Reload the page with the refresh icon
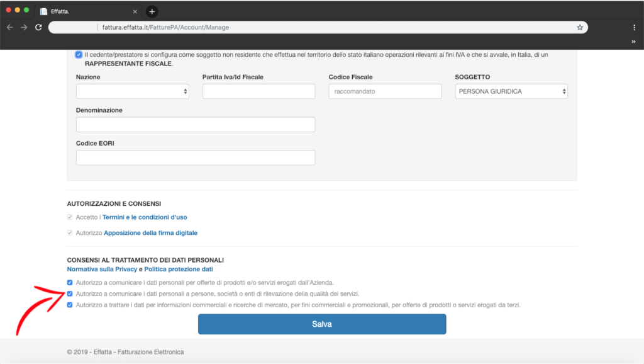This screenshot has width=644, height=364. [38, 28]
